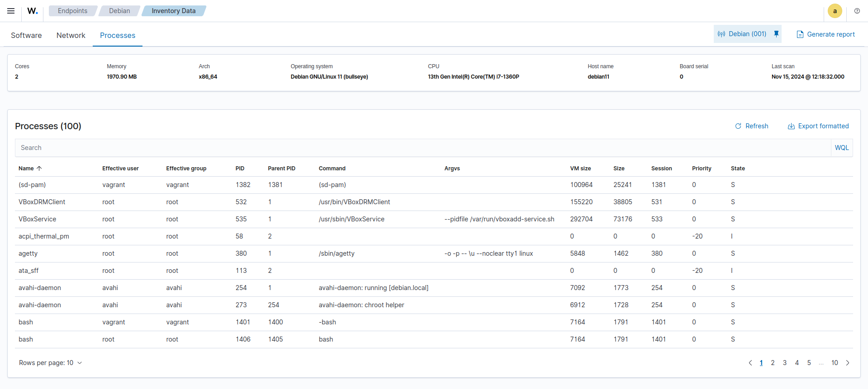Screen dimensions: 868x389
Task: Click the ata_sff process name
Action: click(28, 271)
